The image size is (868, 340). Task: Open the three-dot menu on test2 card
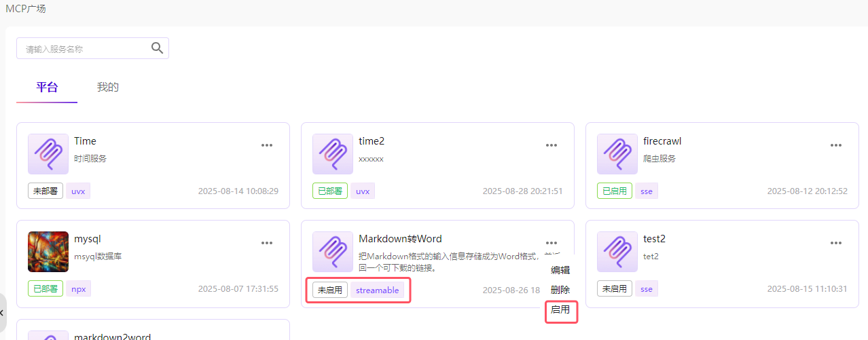[836, 243]
